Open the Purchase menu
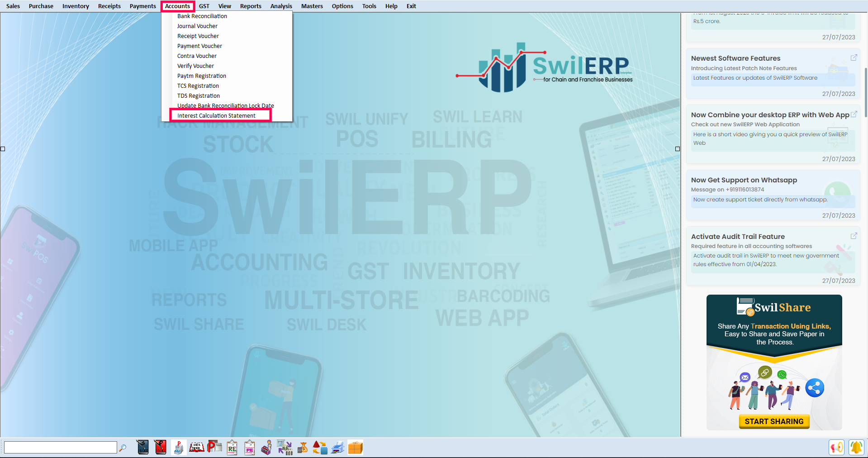The height and width of the screenshot is (458, 868). pyautogui.click(x=41, y=6)
